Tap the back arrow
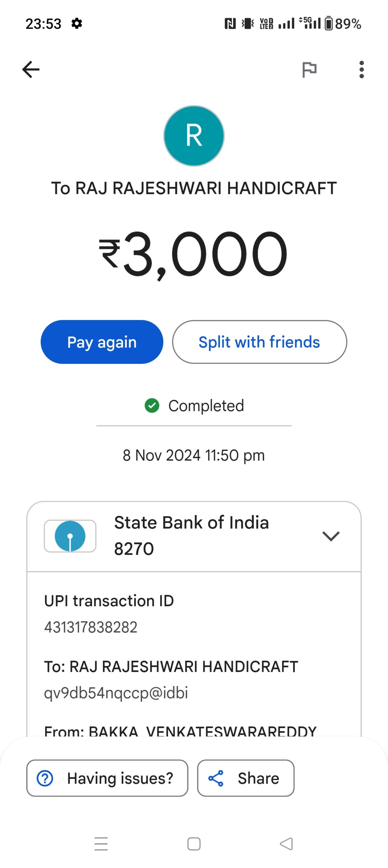 31,70
